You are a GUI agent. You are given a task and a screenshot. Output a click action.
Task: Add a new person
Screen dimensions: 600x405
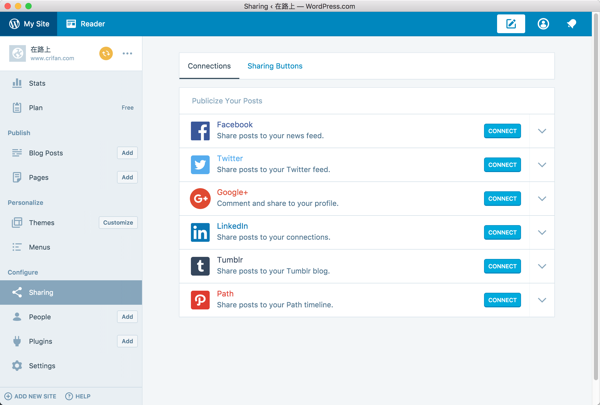pyautogui.click(x=127, y=317)
